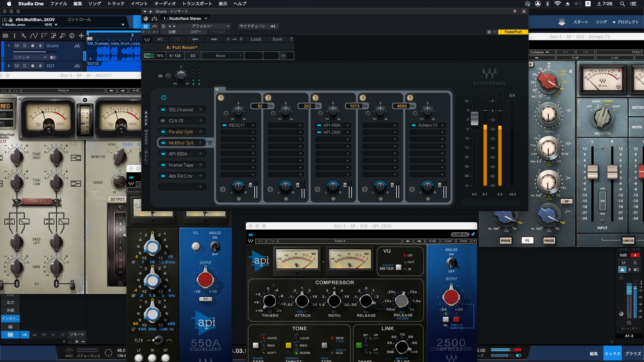Click the sidechain arrow icon
The width and height of the screenshot is (644, 362).
click(x=273, y=26)
